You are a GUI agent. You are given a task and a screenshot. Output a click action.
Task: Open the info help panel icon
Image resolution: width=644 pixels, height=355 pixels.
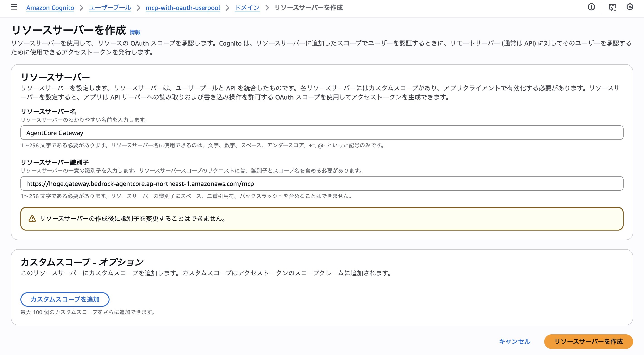coord(591,7)
